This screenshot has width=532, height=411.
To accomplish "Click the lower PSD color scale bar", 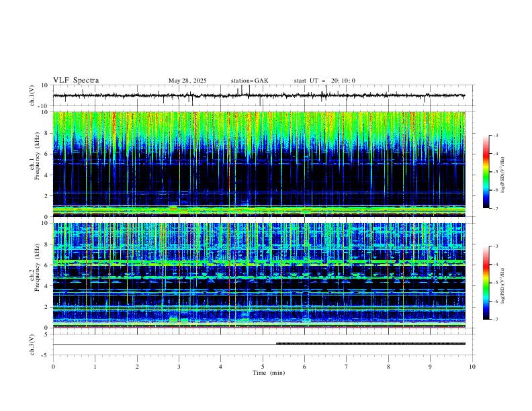I will click(x=486, y=283).
